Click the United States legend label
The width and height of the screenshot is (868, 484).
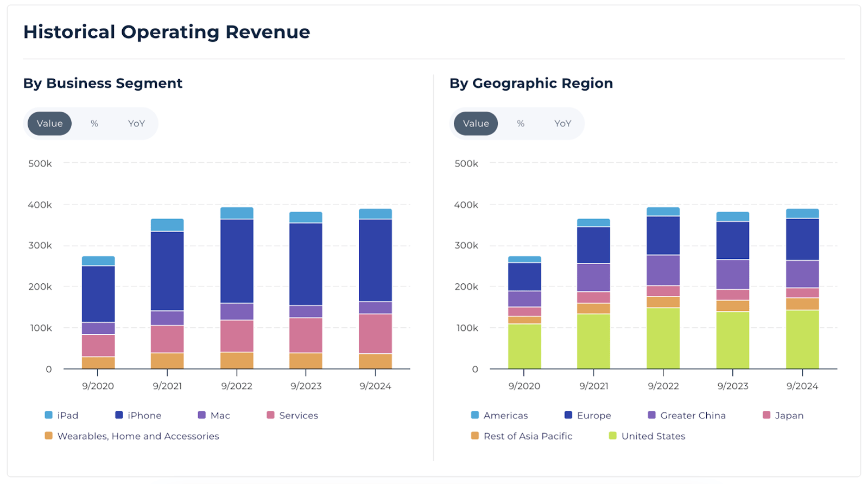(x=653, y=436)
